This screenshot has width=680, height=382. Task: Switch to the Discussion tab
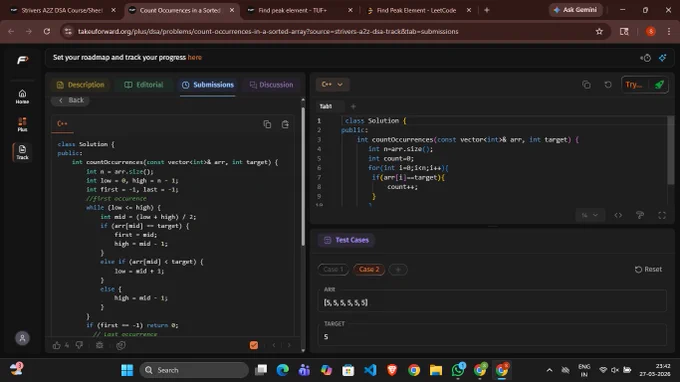coord(271,85)
